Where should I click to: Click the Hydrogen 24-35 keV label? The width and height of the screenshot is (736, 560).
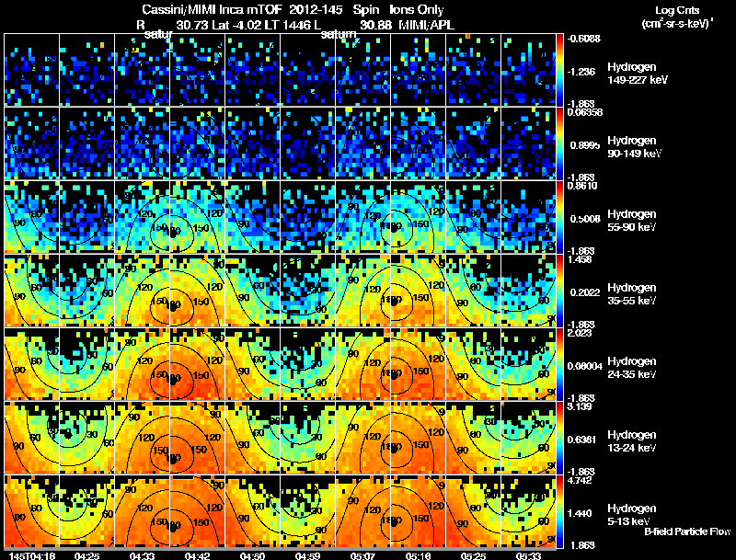632,368
